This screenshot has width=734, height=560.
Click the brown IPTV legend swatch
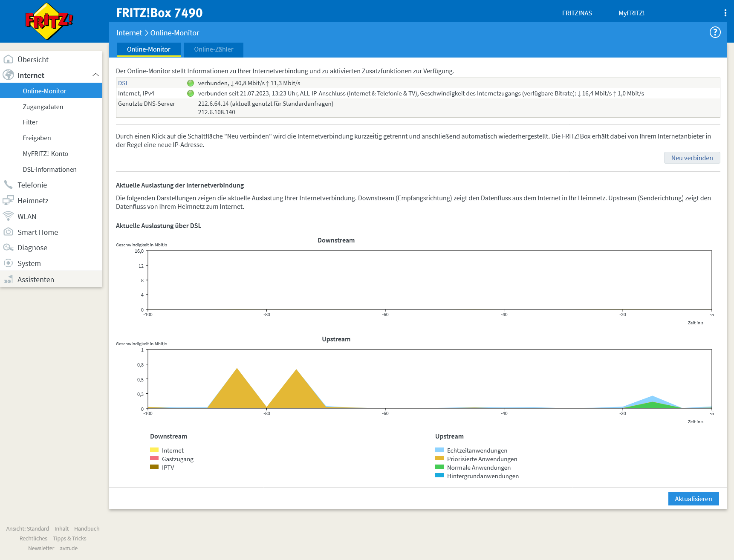click(154, 467)
